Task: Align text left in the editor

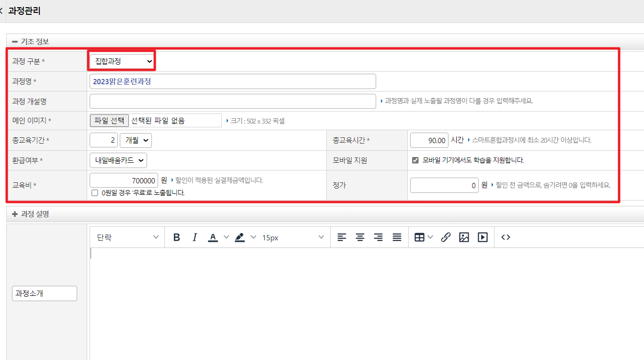Action: [x=342, y=237]
